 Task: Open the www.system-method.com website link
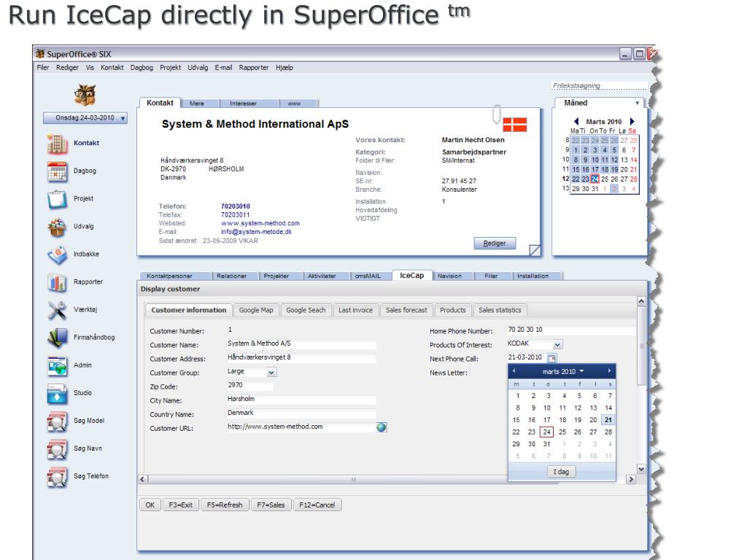[260, 223]
